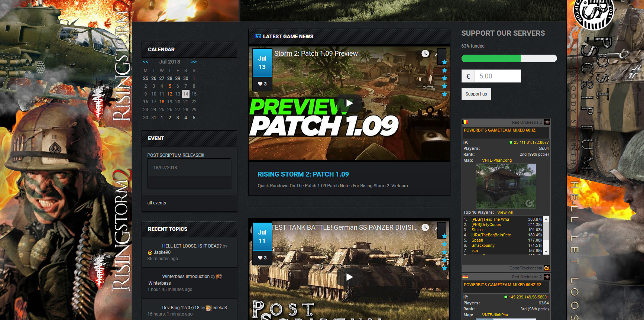Image resolution: width=644 pixels, height=320 pixels.
Task: Click first rating star on Patch 1.09 post
Action: coord(444,62)
